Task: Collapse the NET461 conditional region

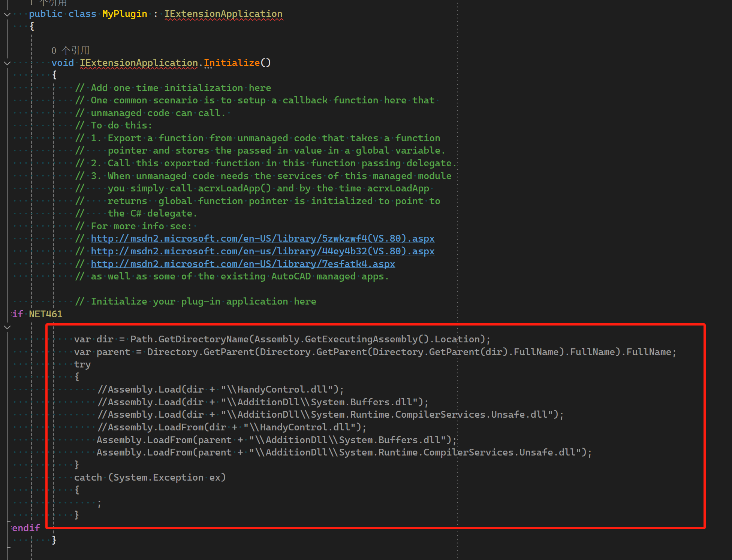Action: point(7,327)
